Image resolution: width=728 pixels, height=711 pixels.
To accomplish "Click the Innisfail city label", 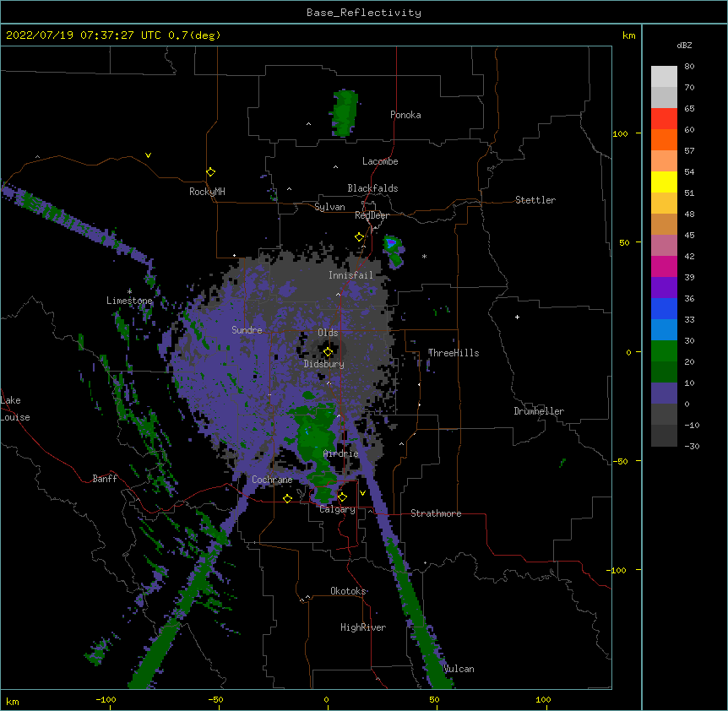I will [350, 275].
